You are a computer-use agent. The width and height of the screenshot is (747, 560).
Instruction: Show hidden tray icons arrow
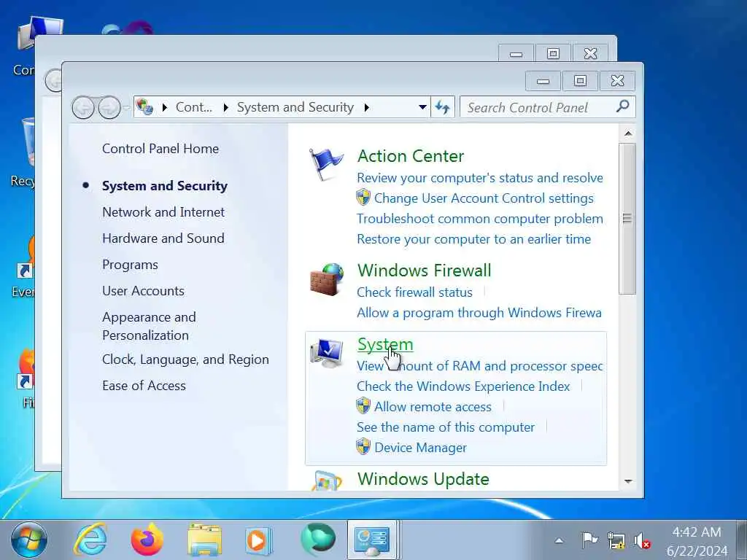coord(560,540)
